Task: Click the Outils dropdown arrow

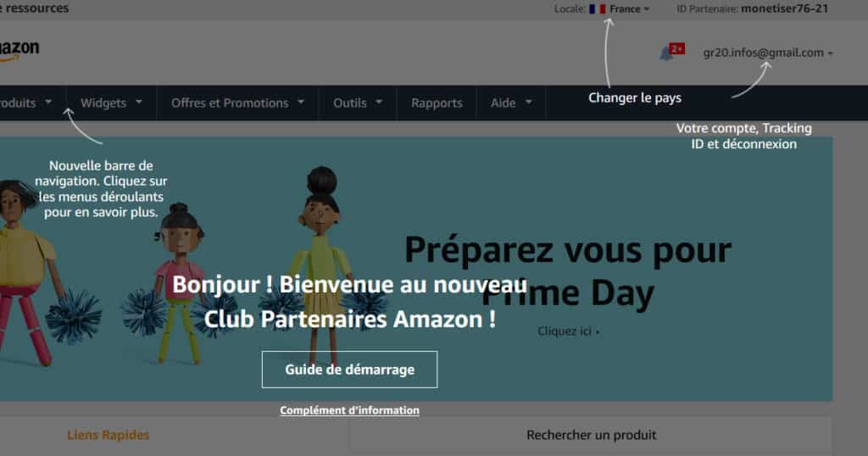Action: pyautogui.click(x=379, y=102)
